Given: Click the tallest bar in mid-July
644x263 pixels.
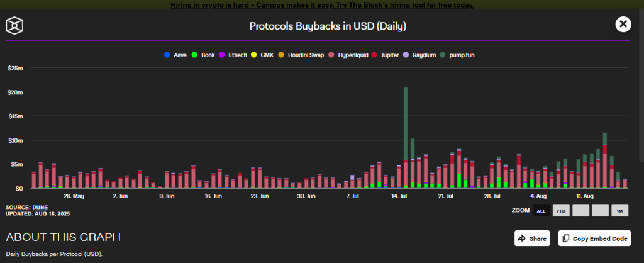Looking at the screenshot, I should tap(406, 126).
